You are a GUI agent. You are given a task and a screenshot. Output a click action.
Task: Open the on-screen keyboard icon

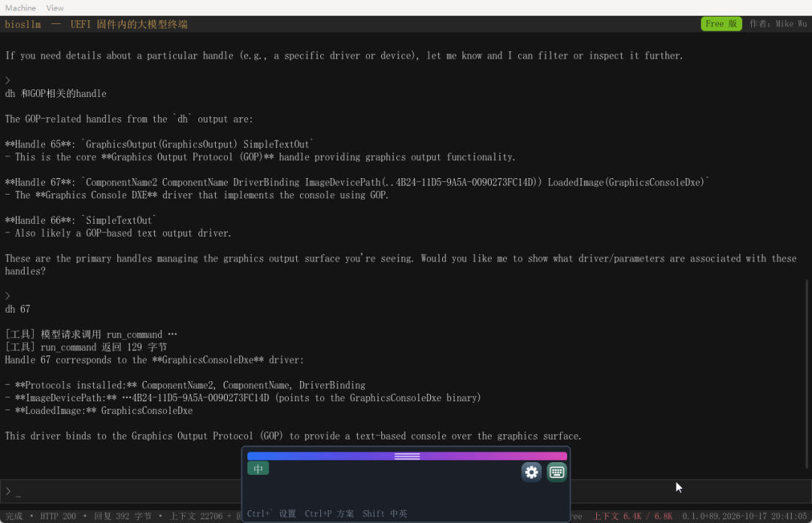pos(556,472)
